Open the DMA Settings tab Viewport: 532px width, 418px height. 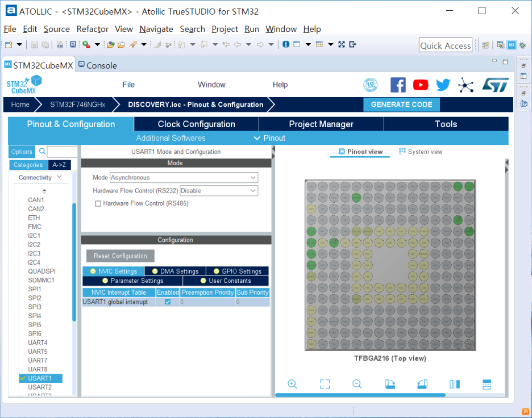click(x=176, y=271)
